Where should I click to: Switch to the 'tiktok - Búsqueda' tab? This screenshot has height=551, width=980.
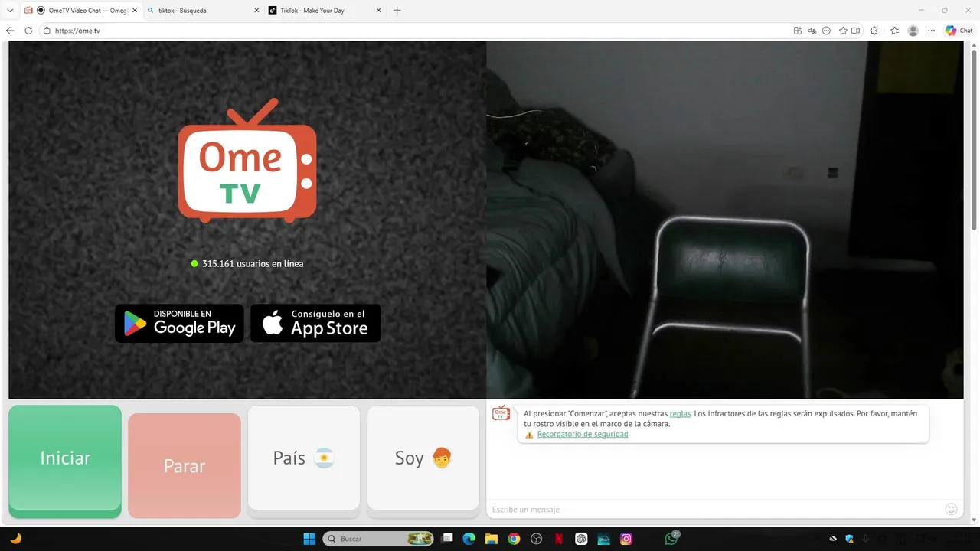click(x=202, y=11)
